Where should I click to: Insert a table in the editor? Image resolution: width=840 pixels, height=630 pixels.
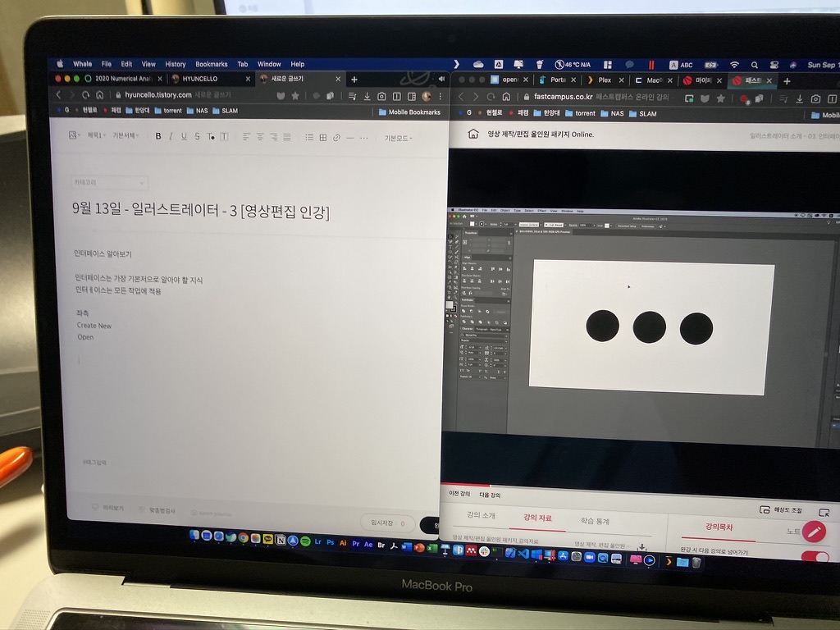[x=323, y=138]
